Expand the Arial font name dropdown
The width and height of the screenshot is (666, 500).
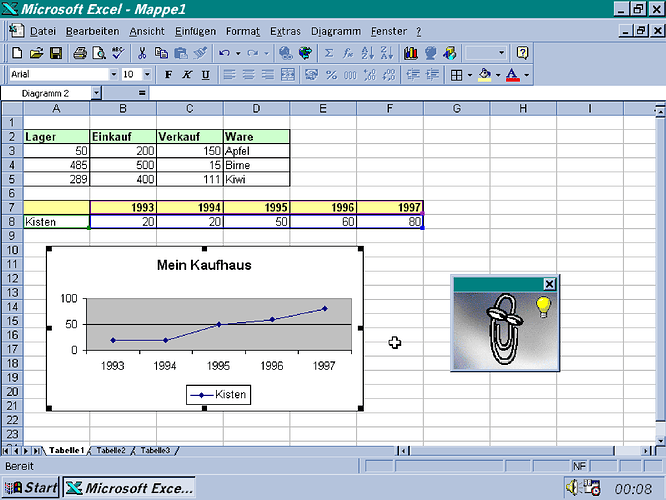pos(114,75)
